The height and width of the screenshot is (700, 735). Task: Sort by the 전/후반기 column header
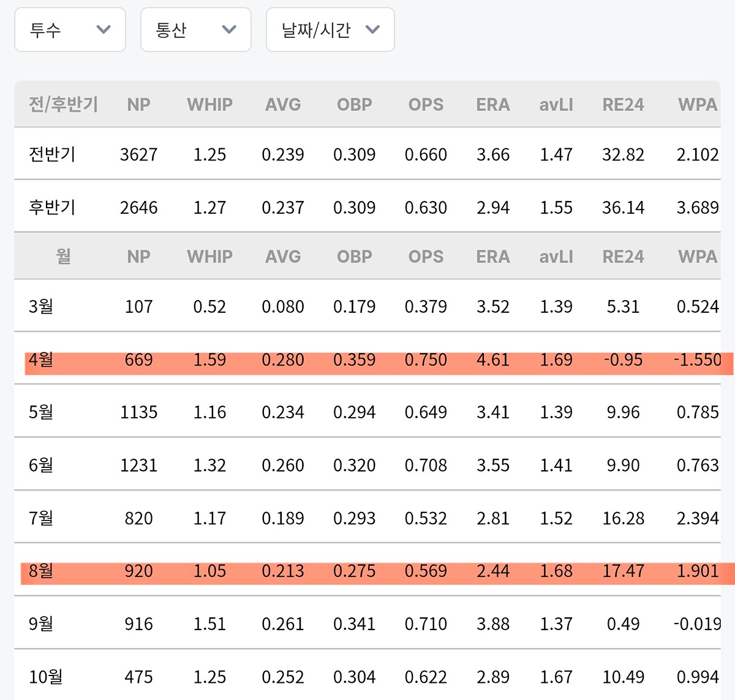click(63, 105)
